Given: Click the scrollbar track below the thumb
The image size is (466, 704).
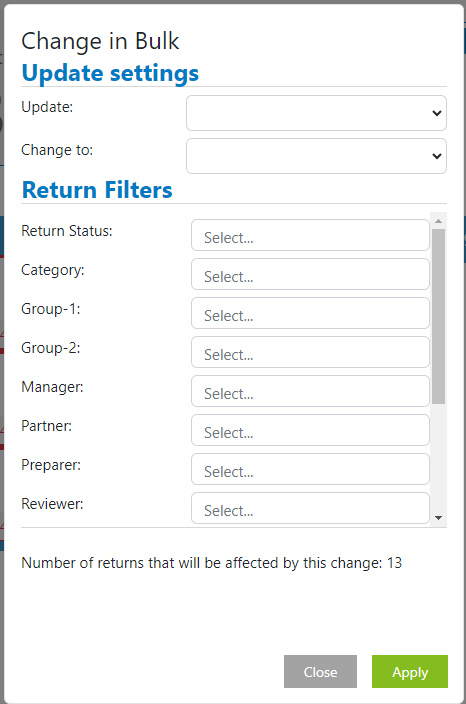Looking at the screenshot, I should (439, 457).
